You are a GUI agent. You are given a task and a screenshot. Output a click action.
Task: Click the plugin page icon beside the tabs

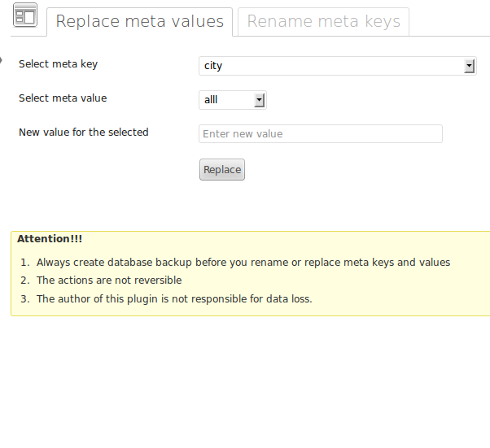click(x=26, y=16)
